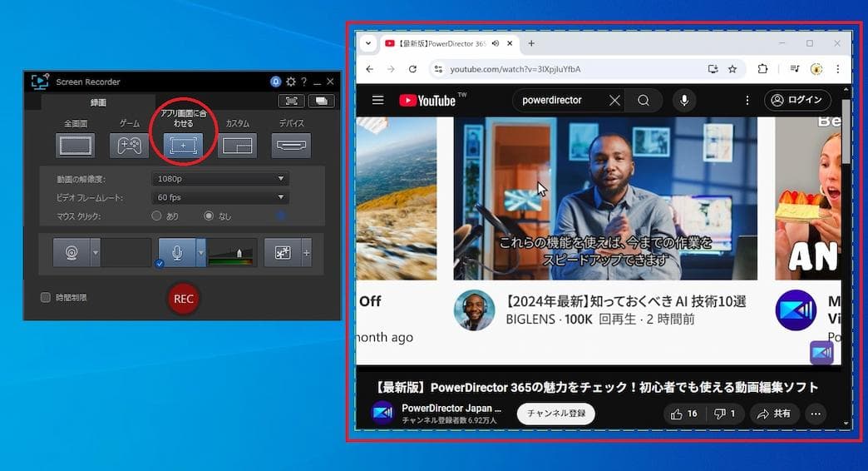Select mouse click 'なし' radio button
Screen dimensions: 868x471
(x=209, y=216)
